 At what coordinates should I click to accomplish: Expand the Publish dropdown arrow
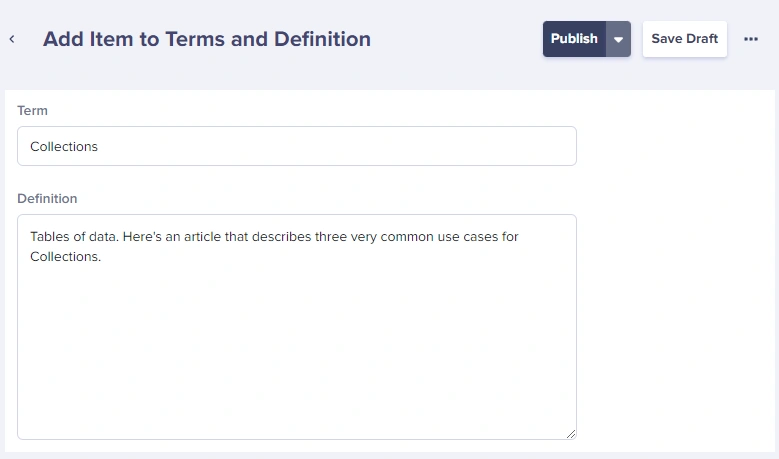618,39
